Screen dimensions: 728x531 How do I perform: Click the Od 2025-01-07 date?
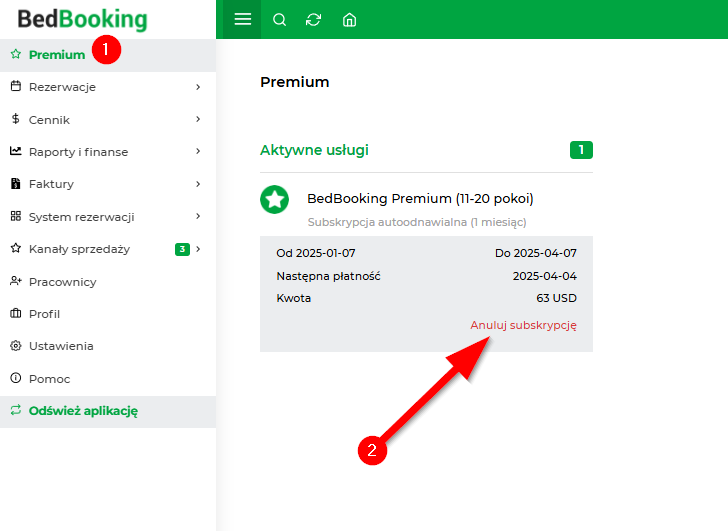[316, 253]
